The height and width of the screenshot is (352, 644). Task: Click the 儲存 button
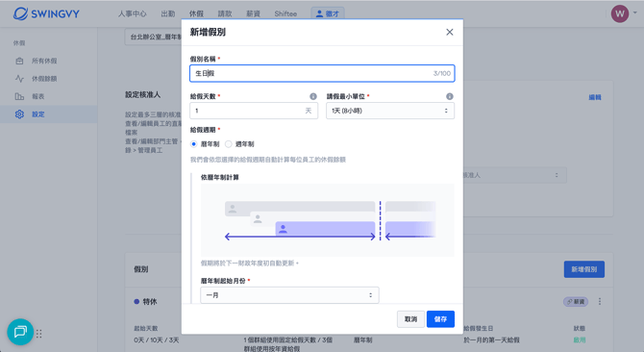tap(440, 319)
